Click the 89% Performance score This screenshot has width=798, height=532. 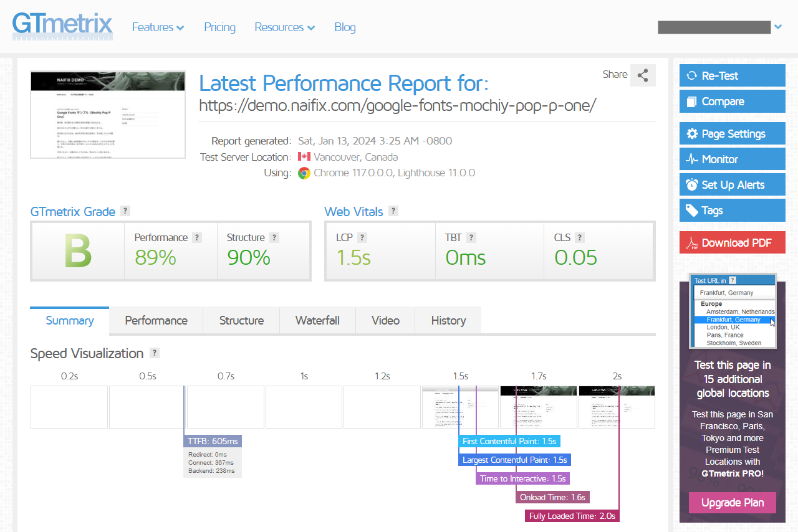point(155,257)
